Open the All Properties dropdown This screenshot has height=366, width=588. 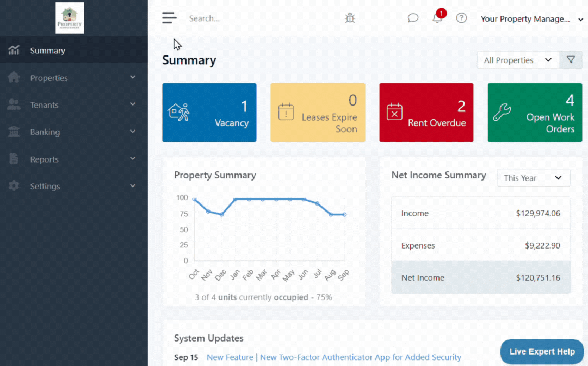point(518,60)
